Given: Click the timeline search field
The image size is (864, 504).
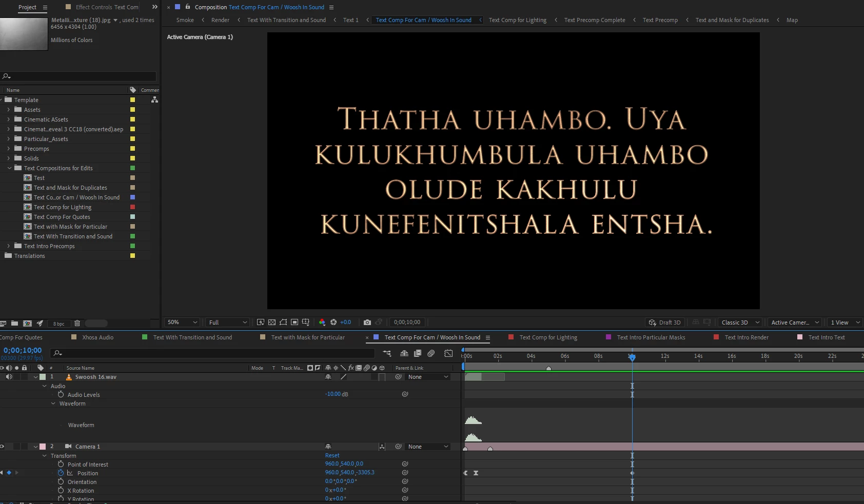Looking at the screenshot, I should tap(213, 353).
